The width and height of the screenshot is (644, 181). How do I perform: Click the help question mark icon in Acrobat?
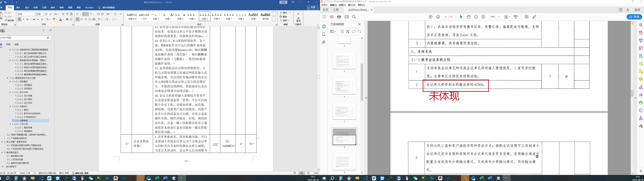pyautogui.click(x=621, y=10)
